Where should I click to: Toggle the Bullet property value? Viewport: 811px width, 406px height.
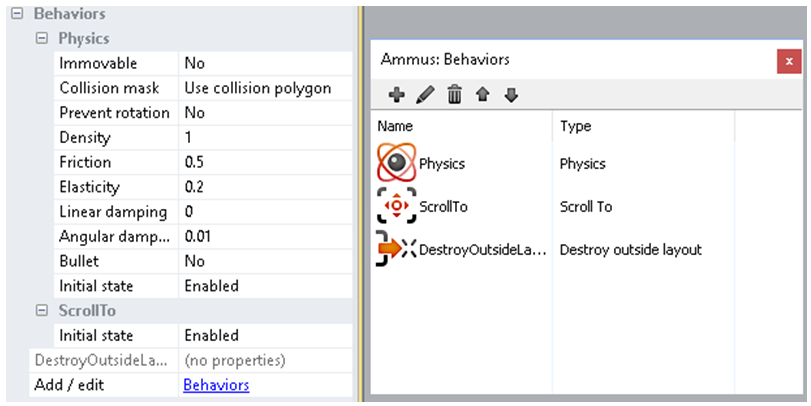pyautogui.click(x=265, y=261)
